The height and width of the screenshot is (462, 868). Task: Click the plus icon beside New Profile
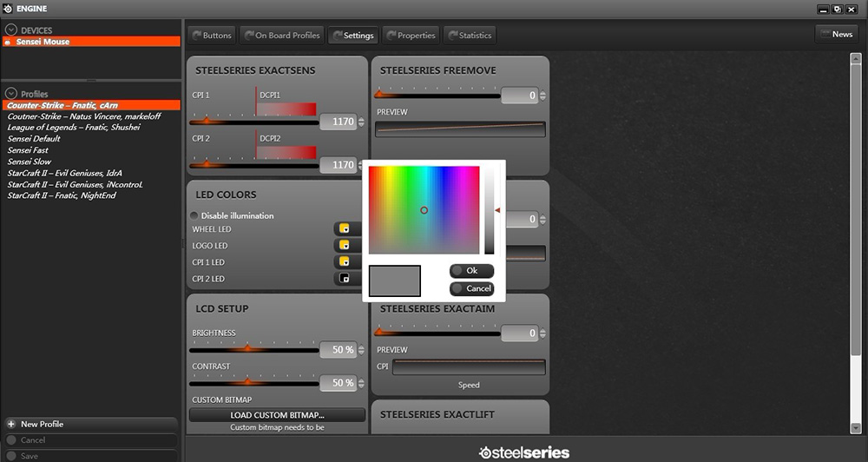tap(11, 424)
